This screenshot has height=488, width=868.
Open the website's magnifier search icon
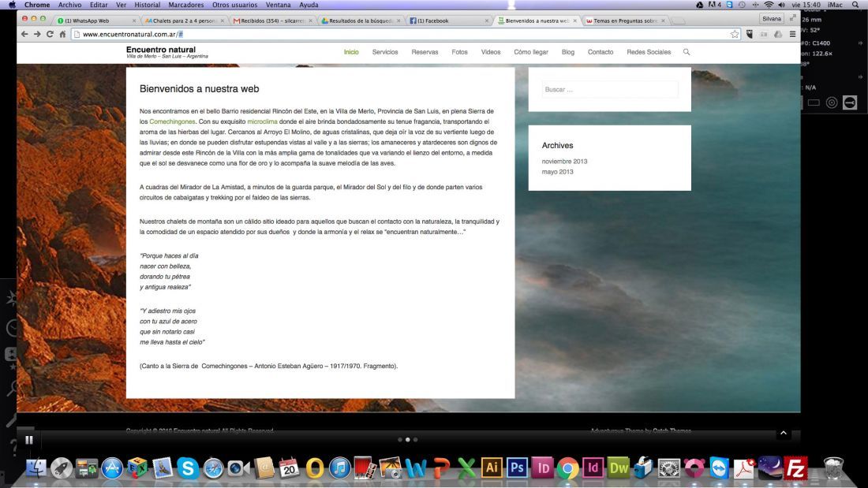point(687,52)
